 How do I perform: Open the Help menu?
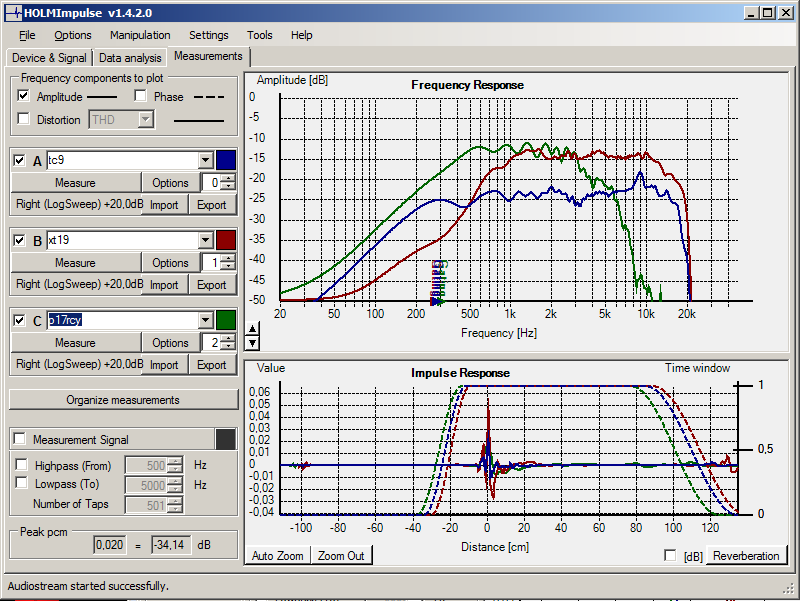pos(302,35)
